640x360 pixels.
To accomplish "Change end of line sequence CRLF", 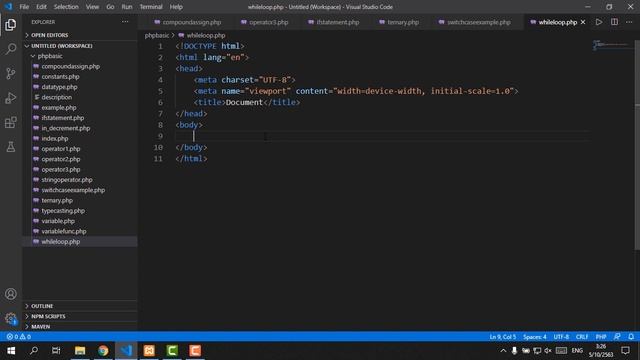I will pyautogui.click(x=582, y=337).
